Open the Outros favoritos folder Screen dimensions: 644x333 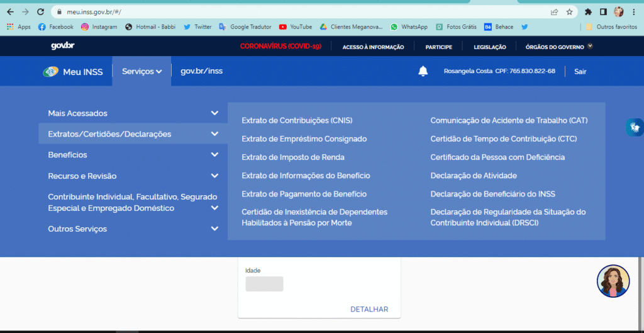[611, 26]
